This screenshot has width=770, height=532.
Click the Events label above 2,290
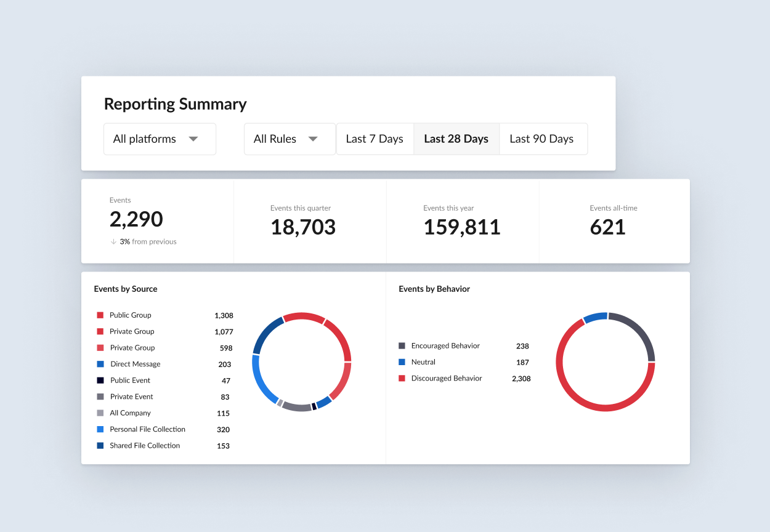[x=120, y=200]
